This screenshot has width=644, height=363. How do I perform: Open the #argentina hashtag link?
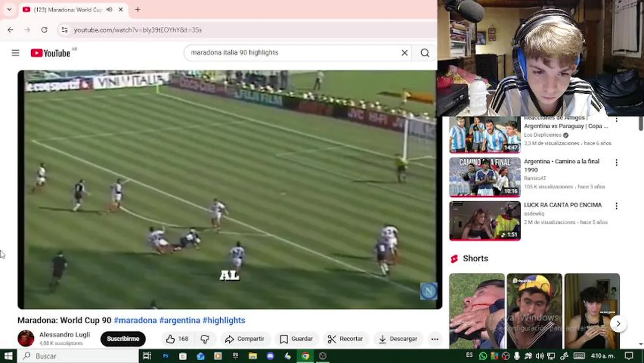(179, 320)
